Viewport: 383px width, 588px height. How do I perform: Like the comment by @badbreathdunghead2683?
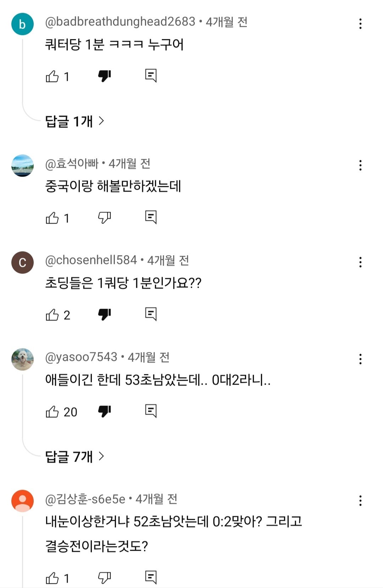click(x=52, y=76)
